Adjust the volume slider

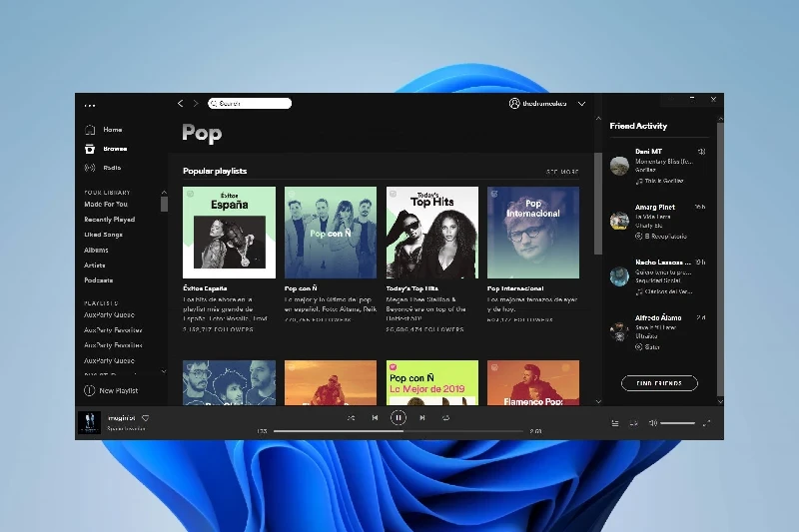point(678,423)
